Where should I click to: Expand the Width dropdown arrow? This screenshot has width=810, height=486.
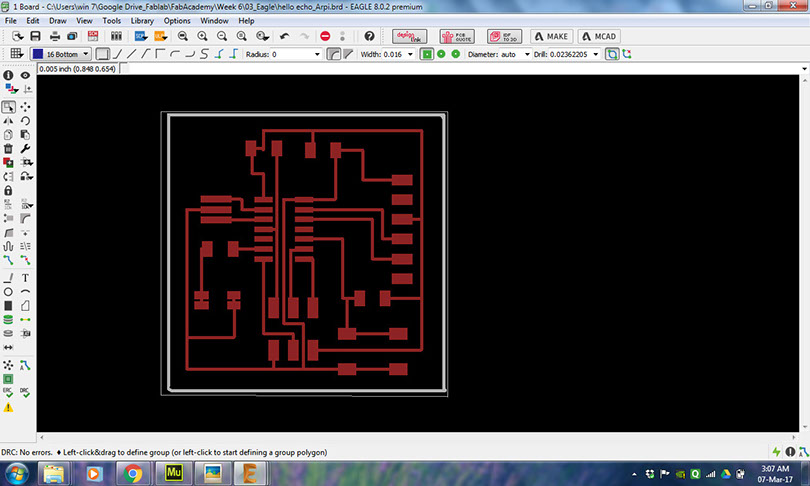410,54
